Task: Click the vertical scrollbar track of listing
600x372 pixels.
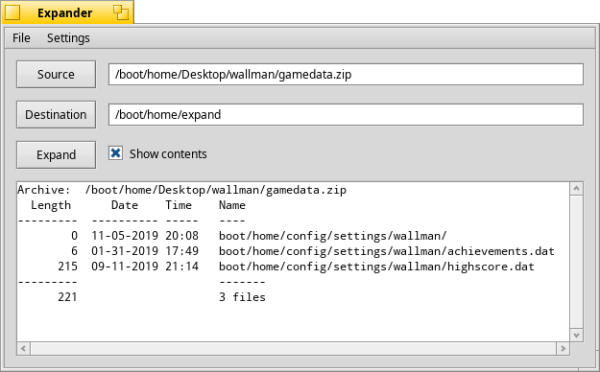Action: click(576, 262)
